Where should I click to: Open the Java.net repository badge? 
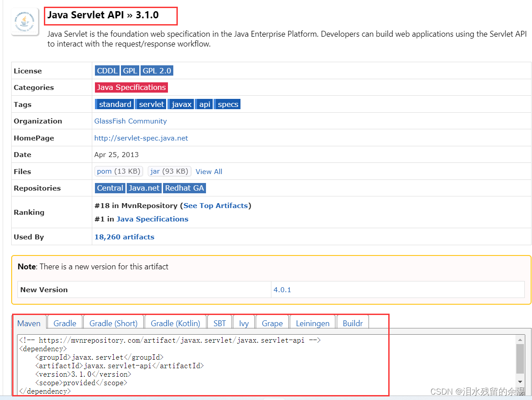coord(144,188)
